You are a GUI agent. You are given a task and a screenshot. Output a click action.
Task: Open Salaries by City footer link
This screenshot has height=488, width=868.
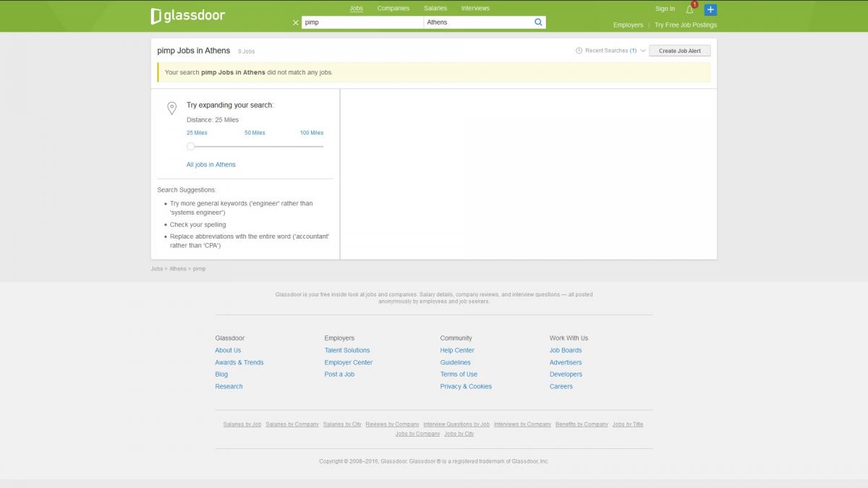(342, 424)
